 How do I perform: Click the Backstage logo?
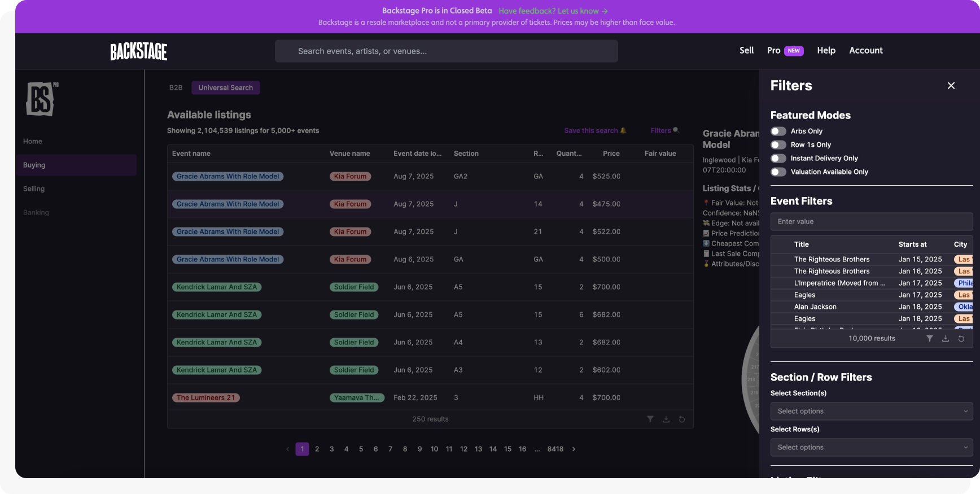pyautogui.click(x=139, y=51)
